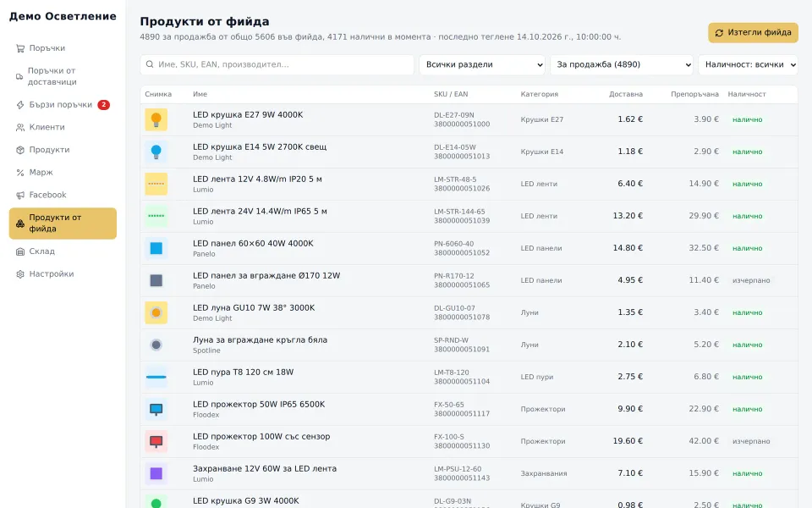812x508 pixels.
Task: Click the Доставна column header
Action: coord(626,94)
